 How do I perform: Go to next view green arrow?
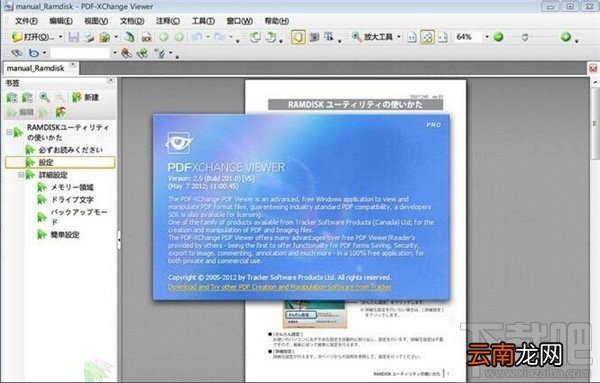point(179,37)
